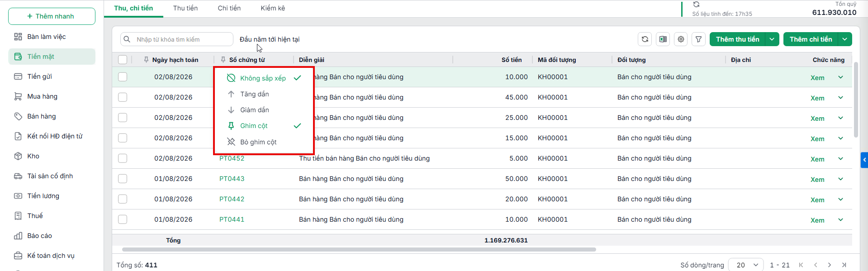868x271 pixels.
Task: Open Tiền mặt in sidebar
Action: tap(52, 57)
